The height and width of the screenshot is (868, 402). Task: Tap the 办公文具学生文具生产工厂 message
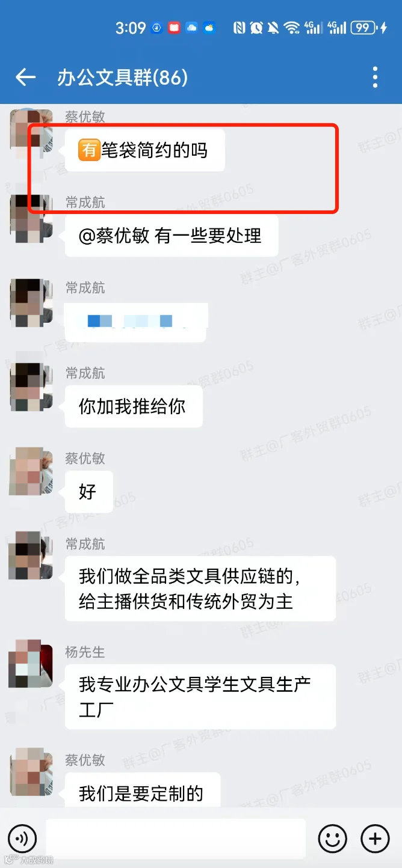[x=200, y=697]
